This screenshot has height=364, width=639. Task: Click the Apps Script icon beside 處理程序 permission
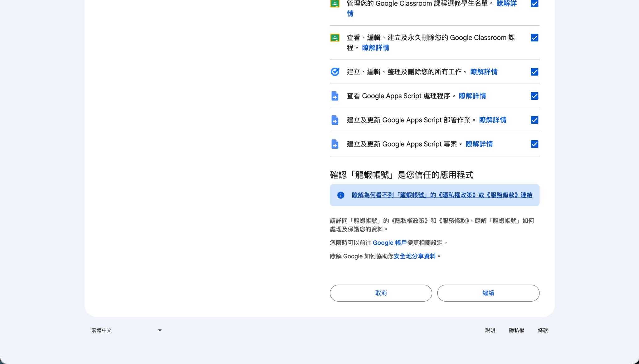[x=335, y=96]
